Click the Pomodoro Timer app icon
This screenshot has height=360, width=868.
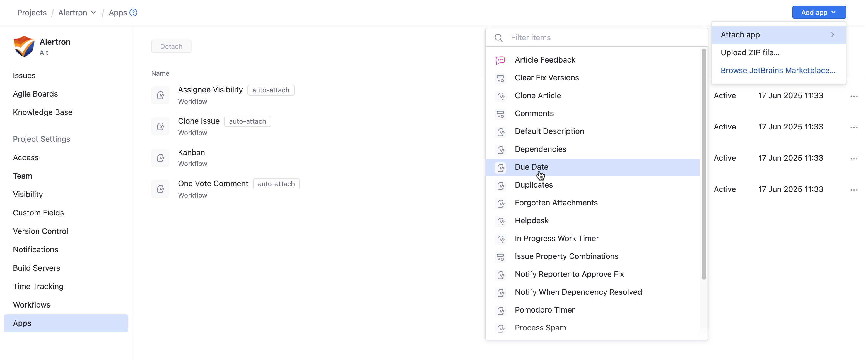click(501, 310)
